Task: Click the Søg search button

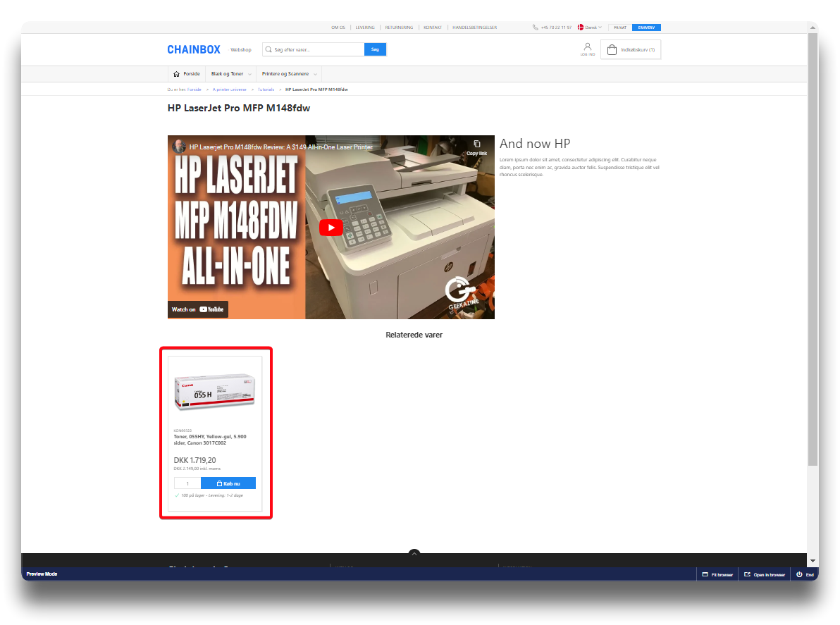Action: 375,50
